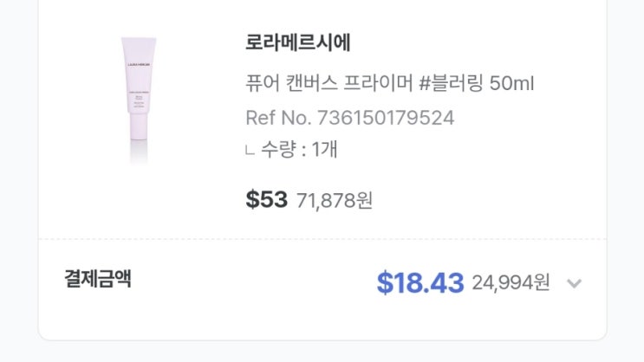644x362 pixels.
Task: Click the blue $18.43 payment amount
Action: (x=420, y=282)
